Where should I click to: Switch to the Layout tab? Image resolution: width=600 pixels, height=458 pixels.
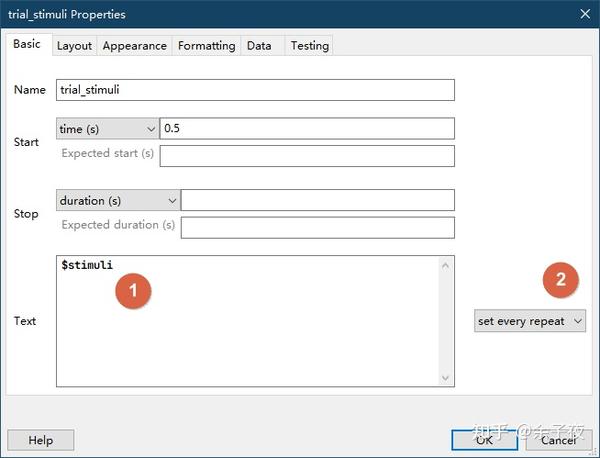pyautogui.click(x=74, y=46)
